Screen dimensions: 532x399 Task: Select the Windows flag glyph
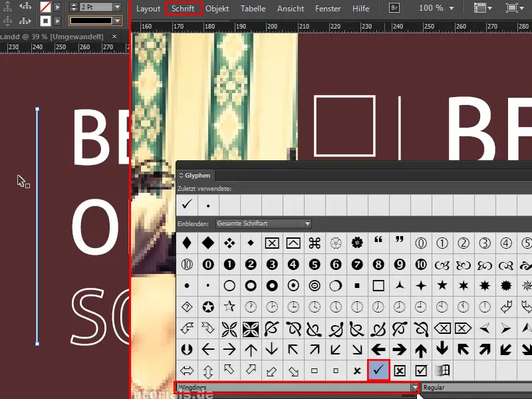pos(442,370)
